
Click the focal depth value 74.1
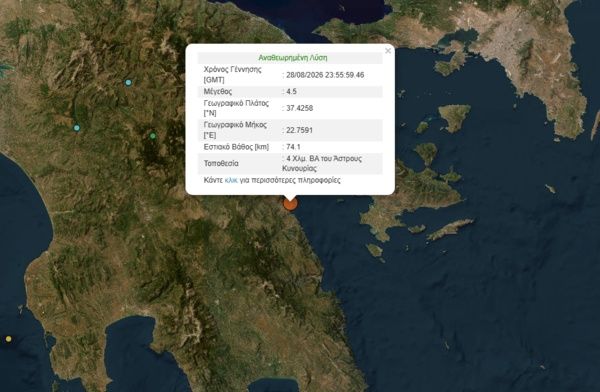[293, 147]
